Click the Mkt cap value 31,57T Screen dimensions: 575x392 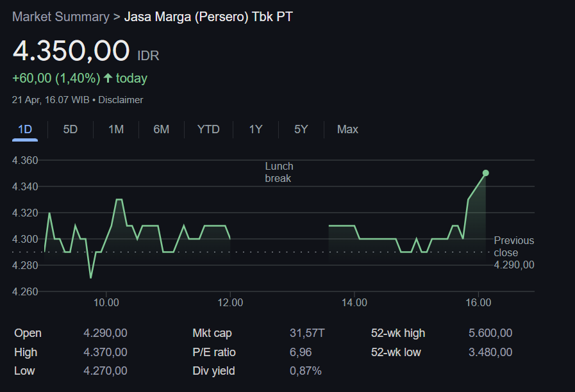pos(307,333)
